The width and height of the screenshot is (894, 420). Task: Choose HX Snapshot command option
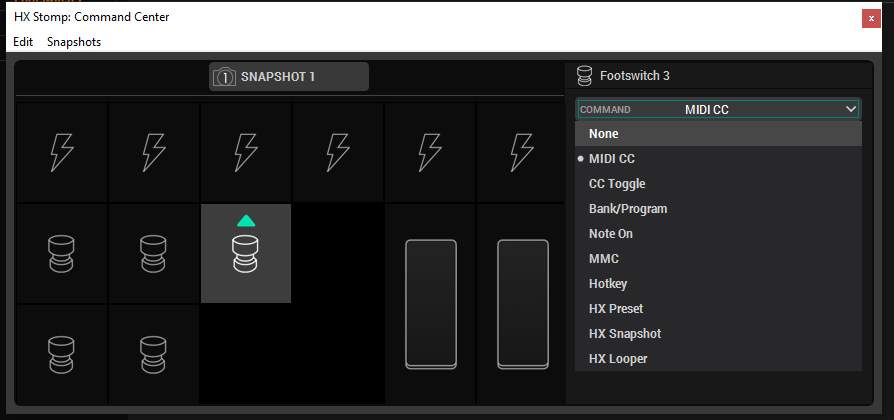point(718,334)
